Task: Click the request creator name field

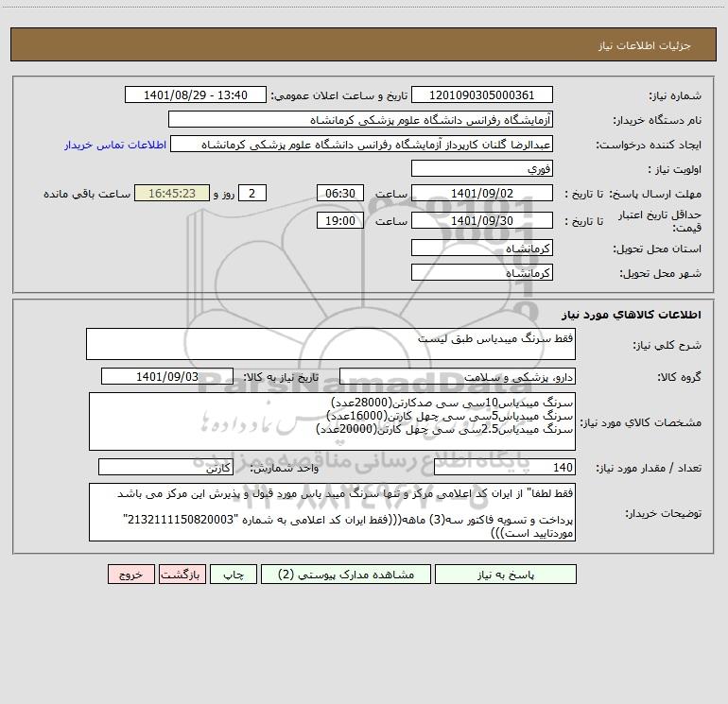Action: [362, 144]
